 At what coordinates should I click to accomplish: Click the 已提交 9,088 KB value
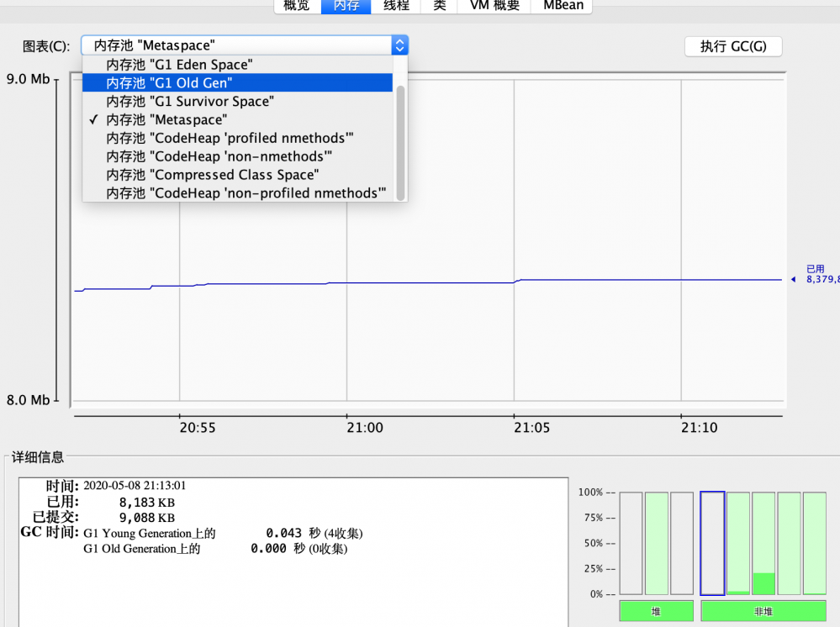[147, 518]
